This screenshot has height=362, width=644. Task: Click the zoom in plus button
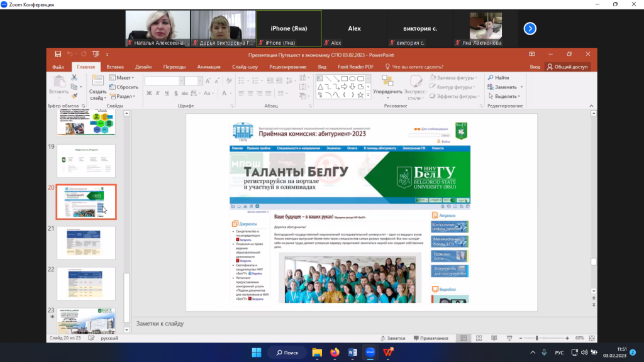(x=567, y=338)
